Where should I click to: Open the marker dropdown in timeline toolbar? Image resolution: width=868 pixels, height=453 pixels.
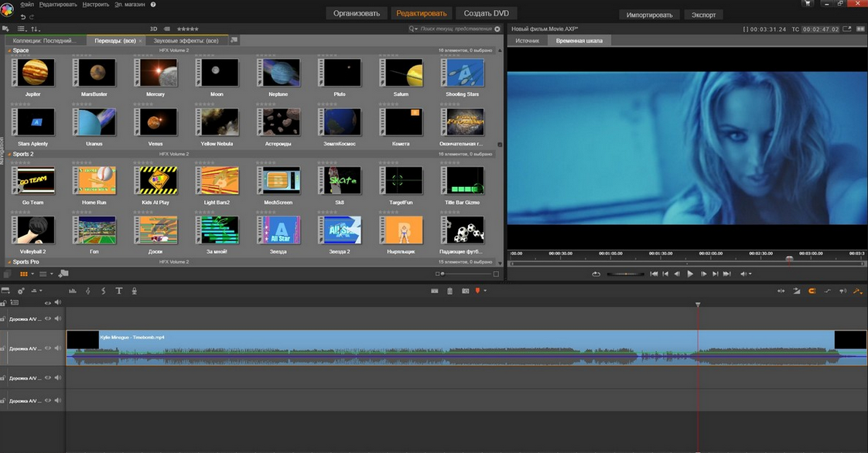point(486,291)
